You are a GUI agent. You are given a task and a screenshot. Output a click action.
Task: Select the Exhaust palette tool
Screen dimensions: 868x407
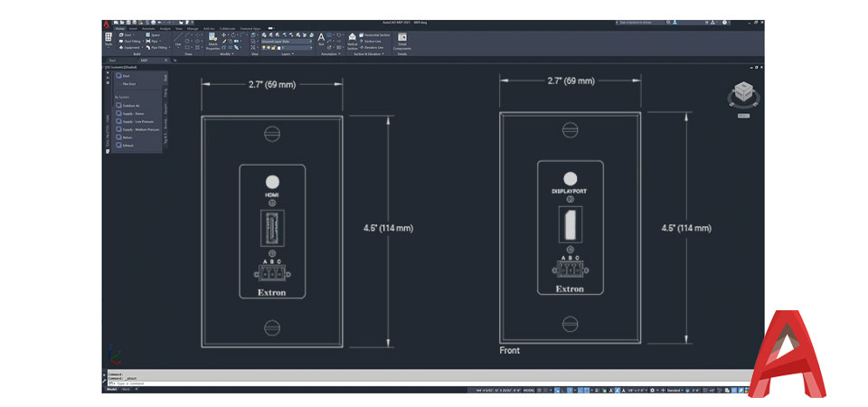[125, 145]
